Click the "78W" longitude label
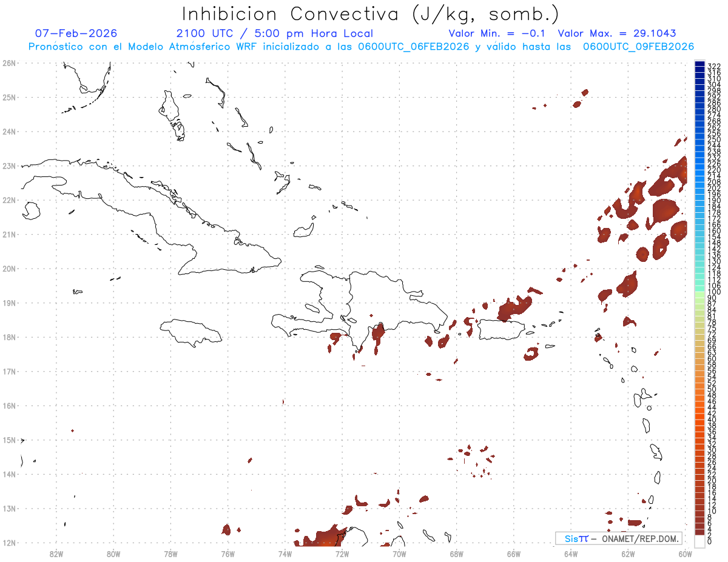 [170, 554]
